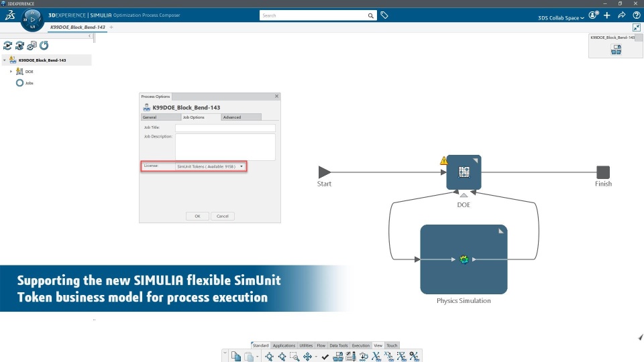Click the expand view icon at the top right
This screenshot has width=644, height=362.
[636, 27]
